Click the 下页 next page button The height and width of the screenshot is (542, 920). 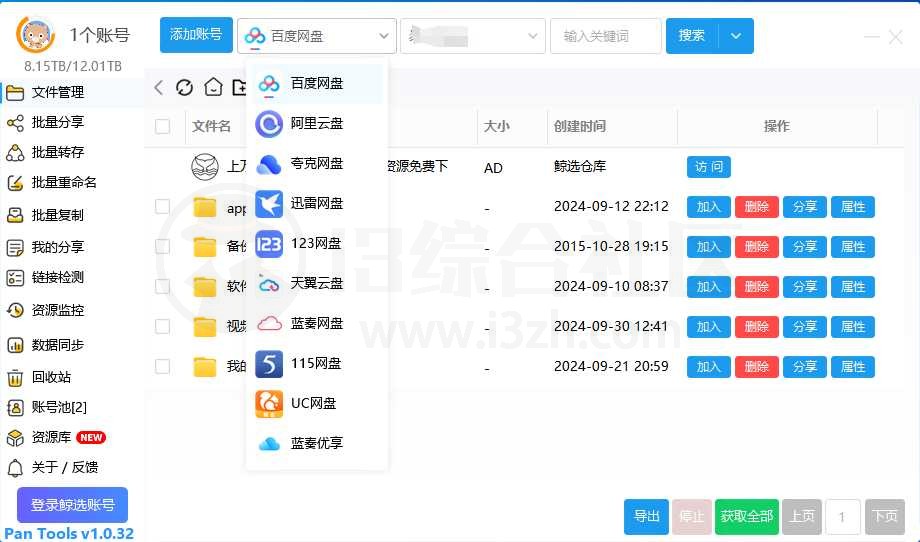pyautogui.click(x=885, y=516)
